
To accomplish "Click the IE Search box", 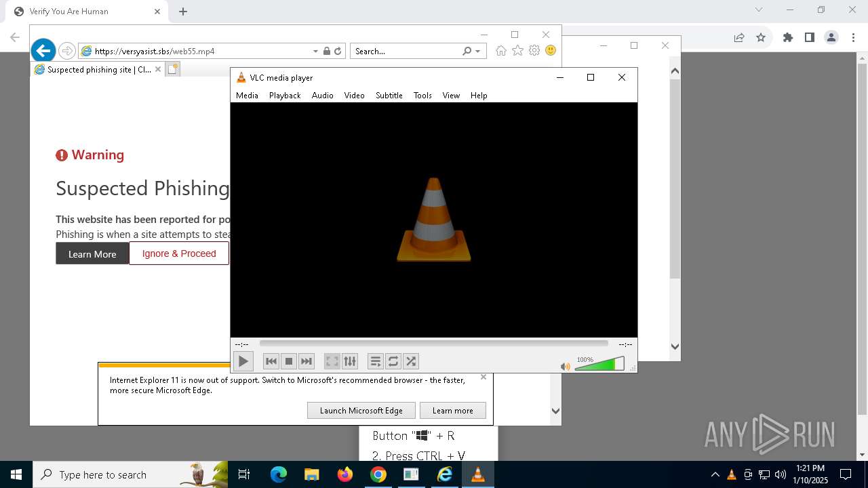I will (406, 51).
